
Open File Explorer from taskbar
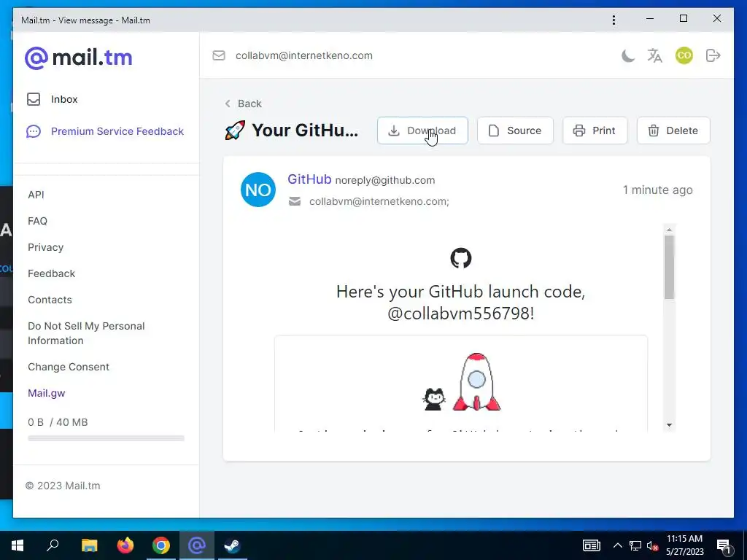tap(89, 545)
